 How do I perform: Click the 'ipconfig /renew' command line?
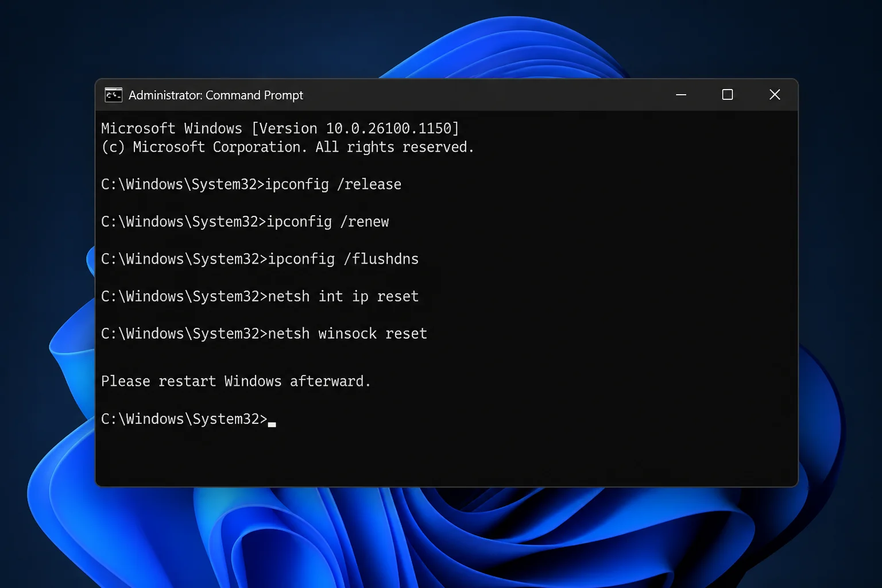tap(245, 222)
